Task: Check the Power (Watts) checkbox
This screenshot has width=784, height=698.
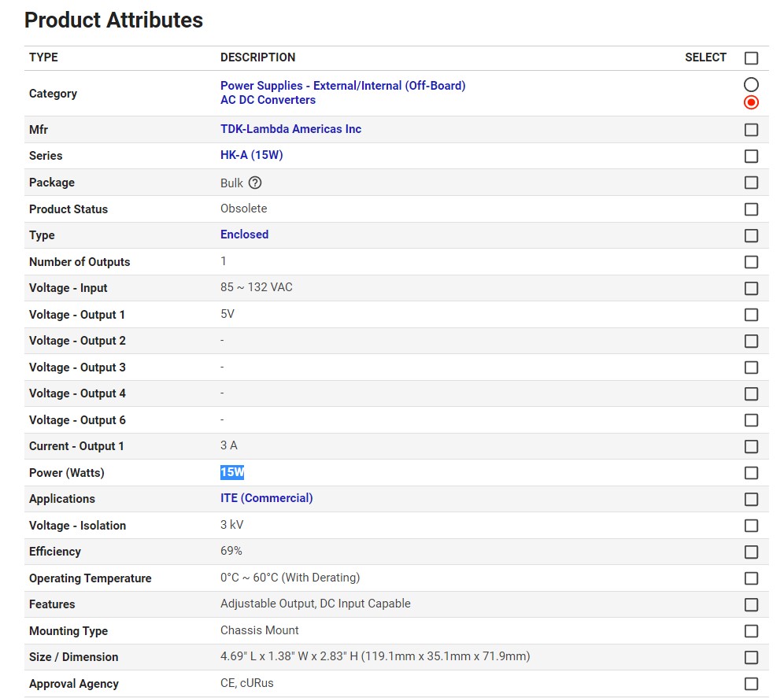Action: pyautogui.click(x=751, y=473)
